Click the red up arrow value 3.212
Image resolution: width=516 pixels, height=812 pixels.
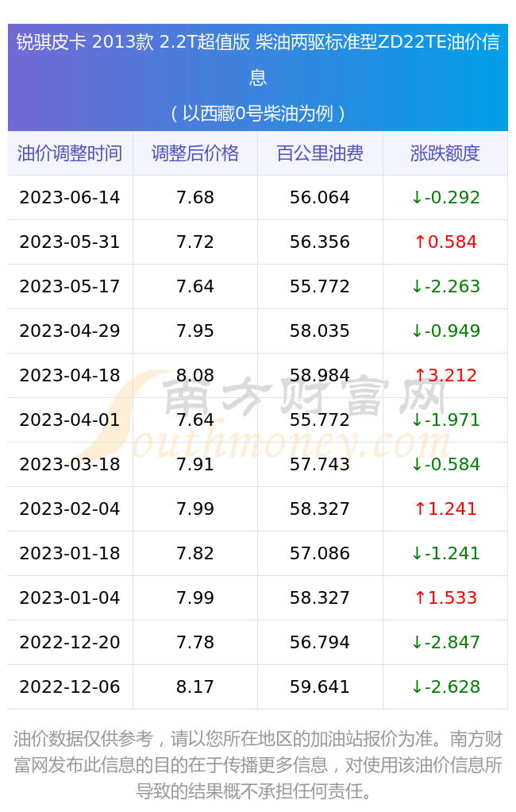(x=445, y=375)
